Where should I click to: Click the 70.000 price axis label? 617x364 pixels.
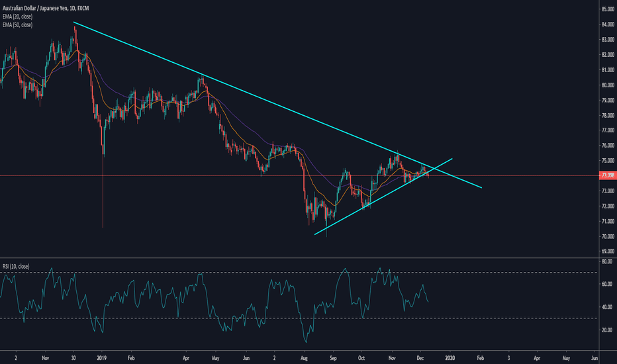[x=608, y=236]
